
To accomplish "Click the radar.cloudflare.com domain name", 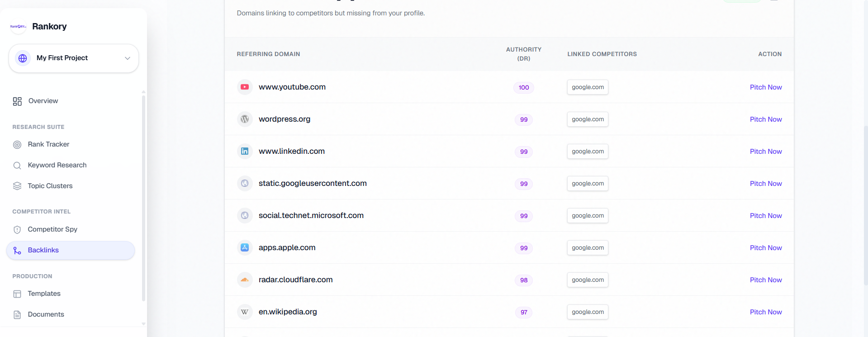I will pyautogui.click(x=296, y=280).
